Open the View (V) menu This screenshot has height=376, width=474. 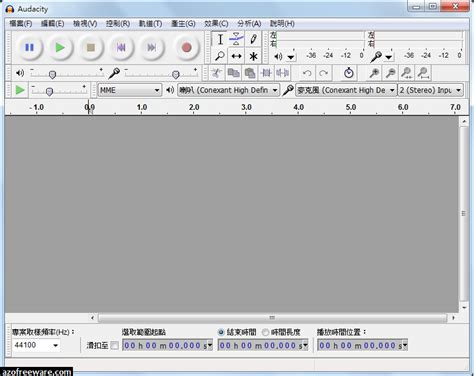[85, 24]
